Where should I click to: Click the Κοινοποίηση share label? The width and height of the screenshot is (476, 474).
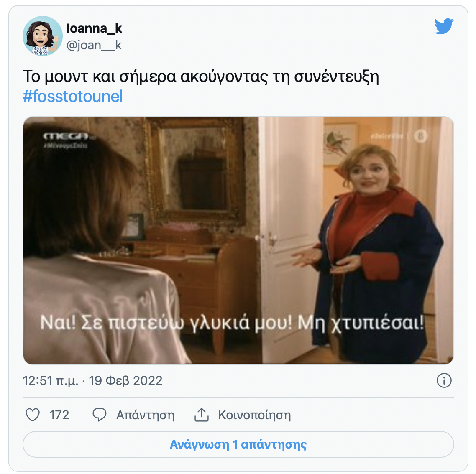[255, 415]
